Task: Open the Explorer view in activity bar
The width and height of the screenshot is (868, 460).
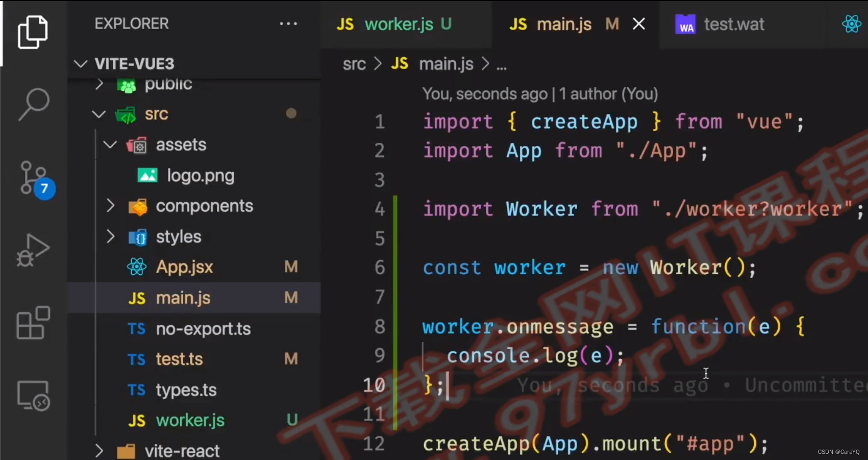Action: click(33, 32)
